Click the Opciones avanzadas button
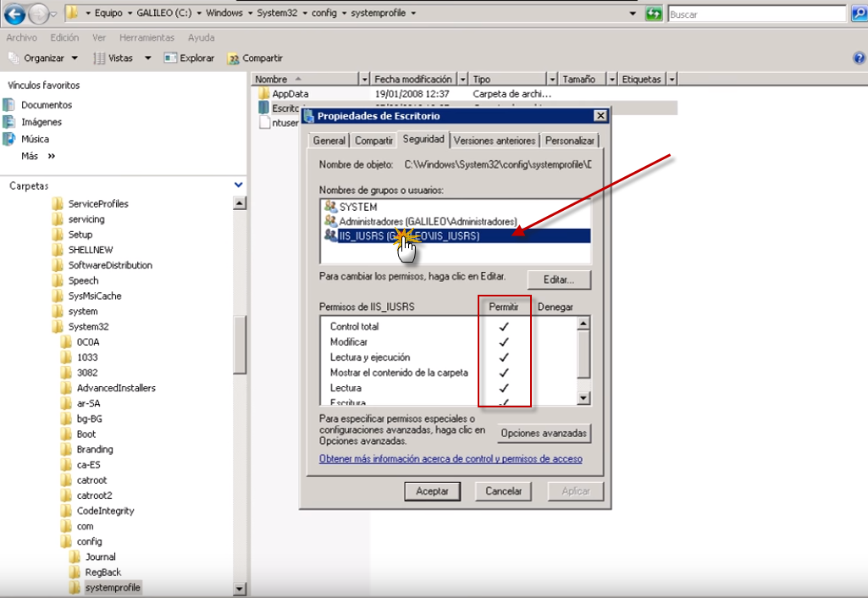868x598 pixels. (x=543, y=433)
